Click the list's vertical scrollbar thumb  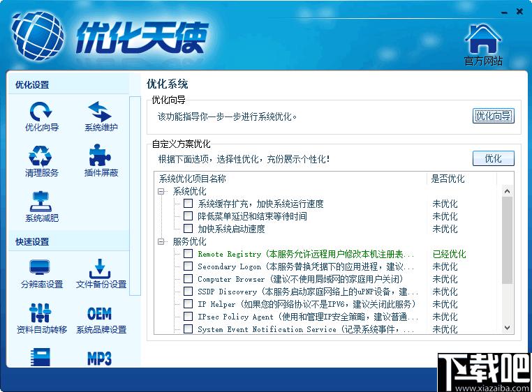[x=508, y=240]
